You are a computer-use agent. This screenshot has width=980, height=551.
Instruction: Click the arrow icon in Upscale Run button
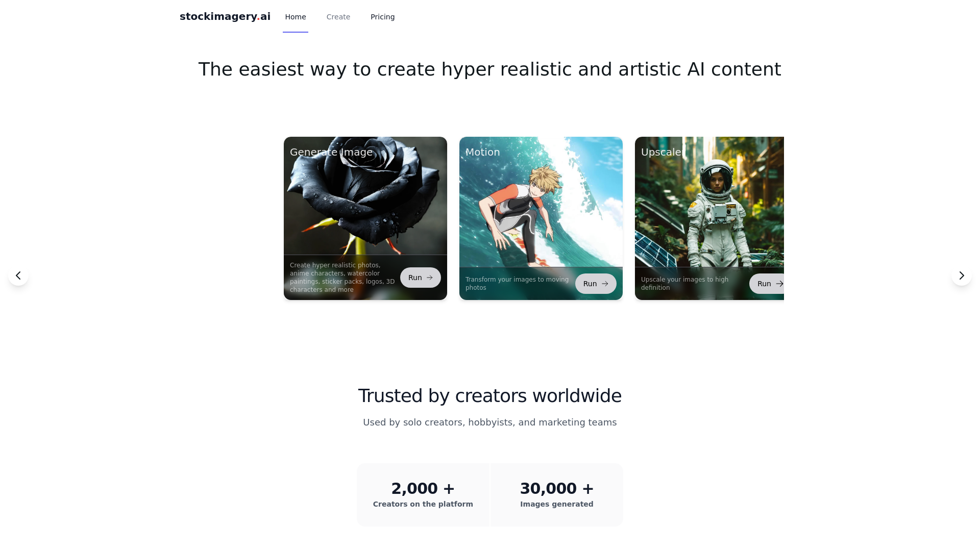779,284
